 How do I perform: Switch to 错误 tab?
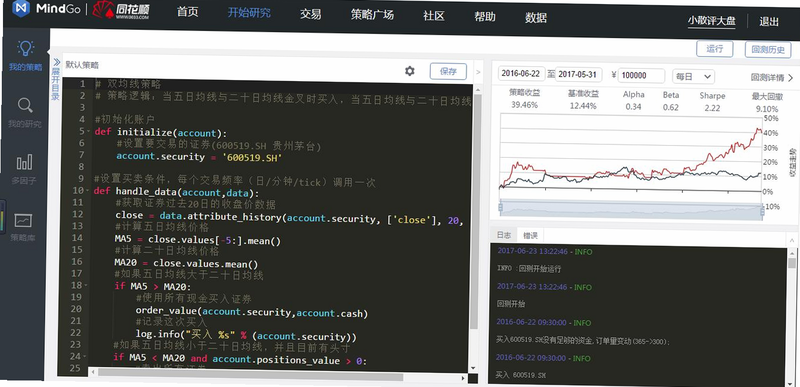pos(530,236)
